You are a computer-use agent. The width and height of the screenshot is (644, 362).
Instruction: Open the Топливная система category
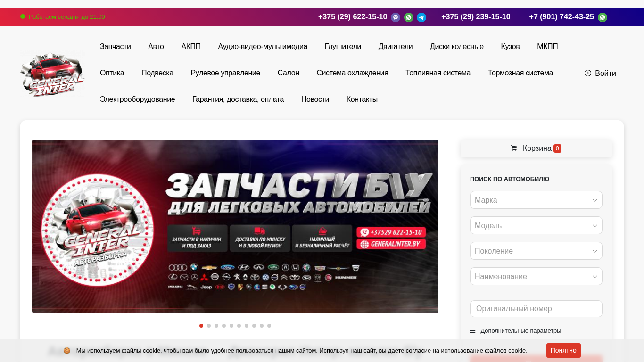coord(438,73)
